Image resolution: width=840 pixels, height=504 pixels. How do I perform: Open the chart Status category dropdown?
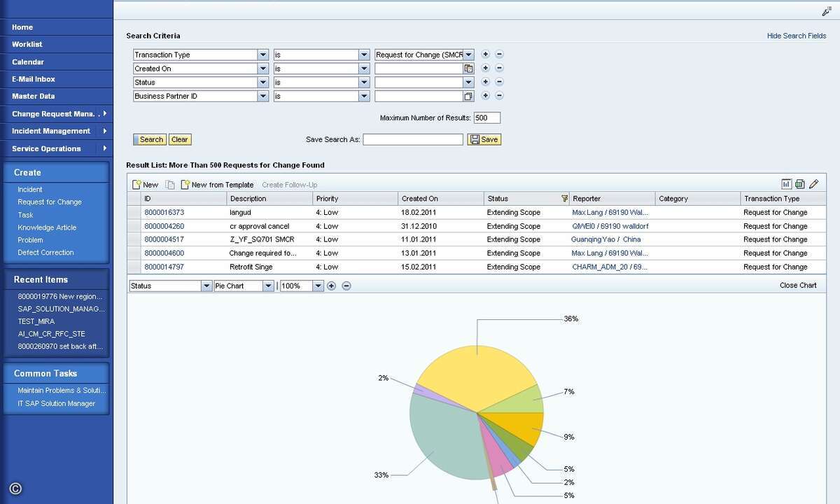tap(206, 286)
